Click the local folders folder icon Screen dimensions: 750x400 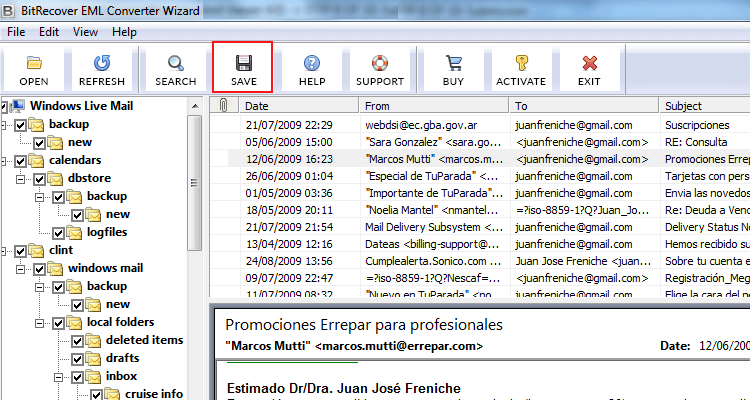point(75,322)
